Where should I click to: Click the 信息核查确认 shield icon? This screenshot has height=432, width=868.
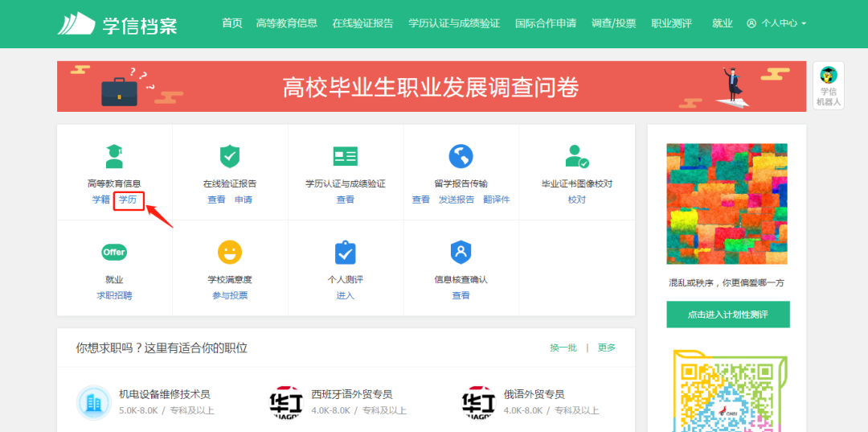(461, 252)
